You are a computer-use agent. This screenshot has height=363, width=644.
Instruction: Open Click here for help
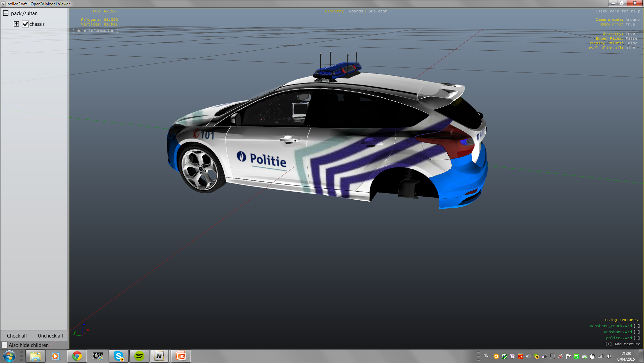pos(618,11)
